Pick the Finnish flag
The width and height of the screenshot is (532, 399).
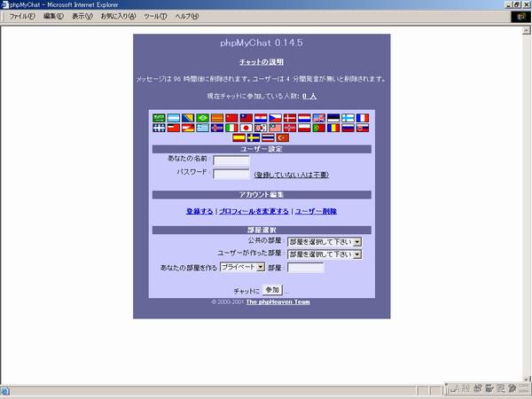tap(348, 118)
